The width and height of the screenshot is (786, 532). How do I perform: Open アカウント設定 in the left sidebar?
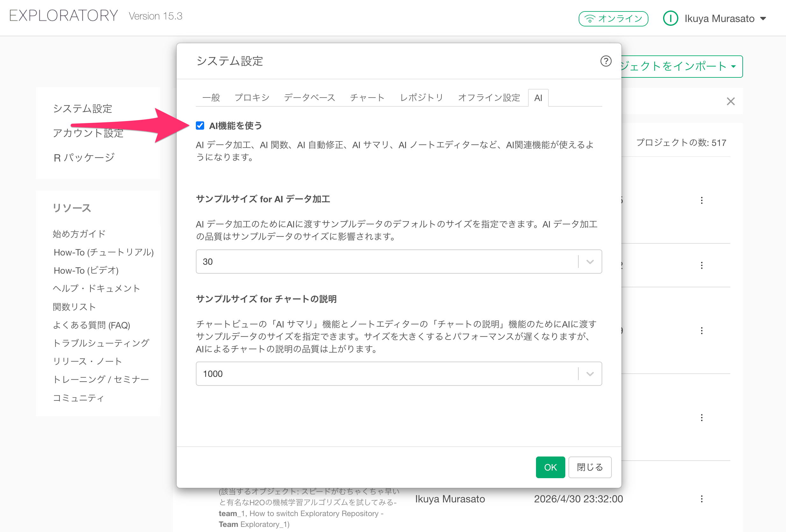click(88, 133)
